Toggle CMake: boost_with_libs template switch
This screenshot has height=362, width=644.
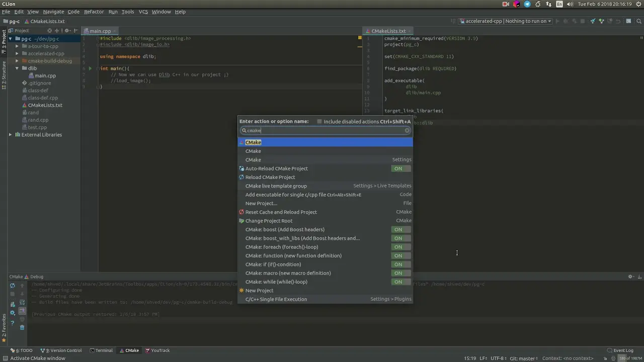401,238
